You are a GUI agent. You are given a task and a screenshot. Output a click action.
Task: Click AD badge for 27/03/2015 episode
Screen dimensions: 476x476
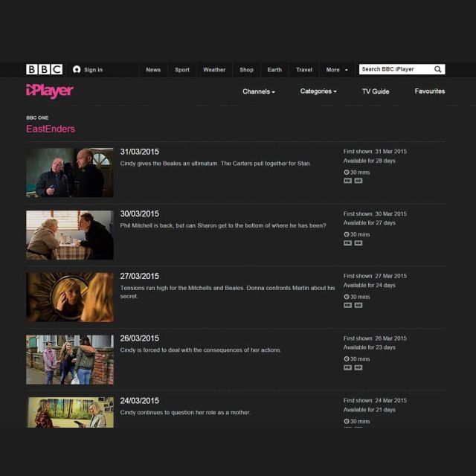click(358, 305)
